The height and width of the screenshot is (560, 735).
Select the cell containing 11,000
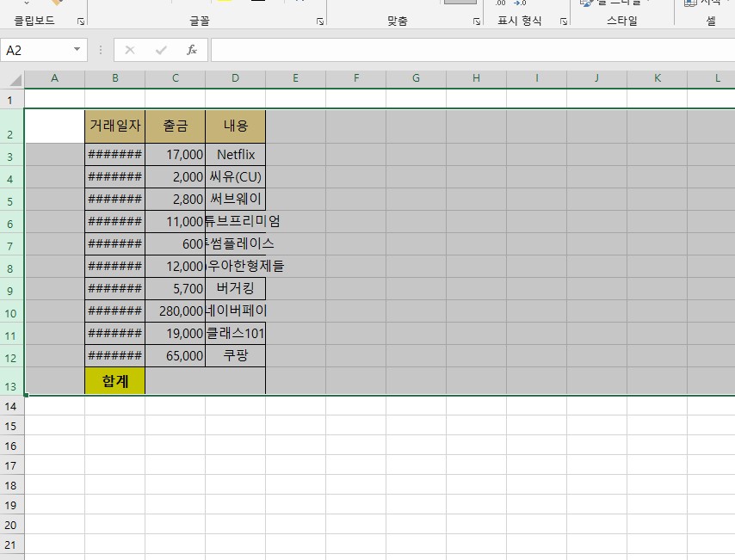pos(176,222)
